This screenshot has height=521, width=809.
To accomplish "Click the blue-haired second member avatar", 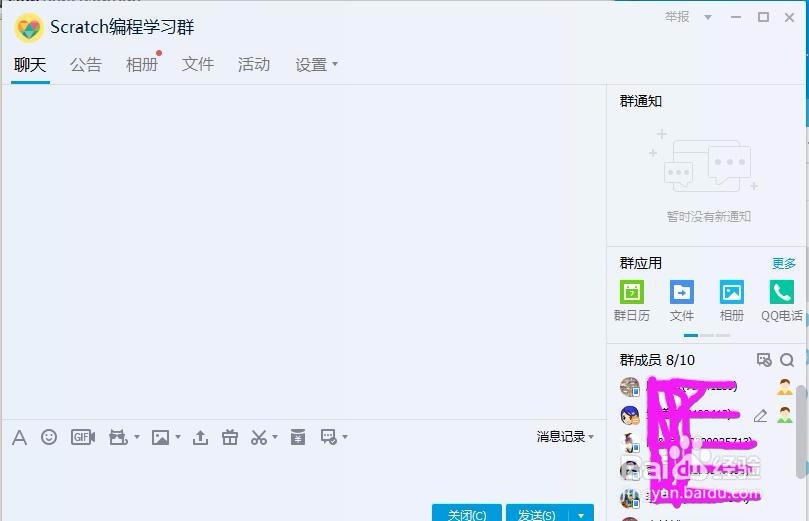I will (x=630, y=415).
